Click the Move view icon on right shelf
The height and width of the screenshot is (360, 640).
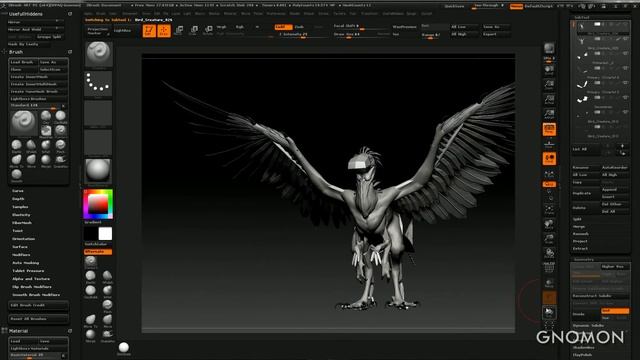(549, 224)
